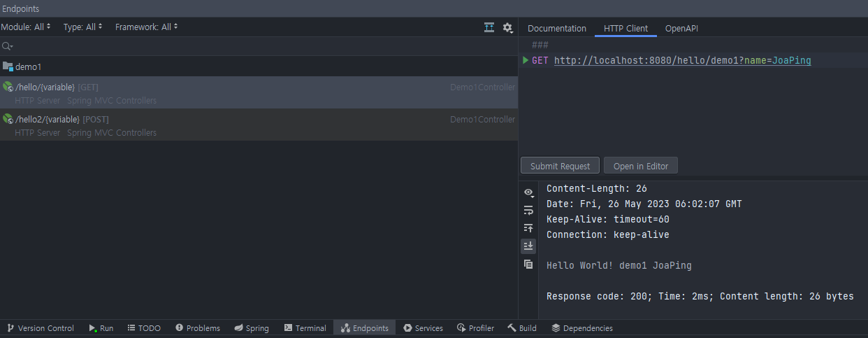Click the localhost:8080 request URL

(683, 61)
